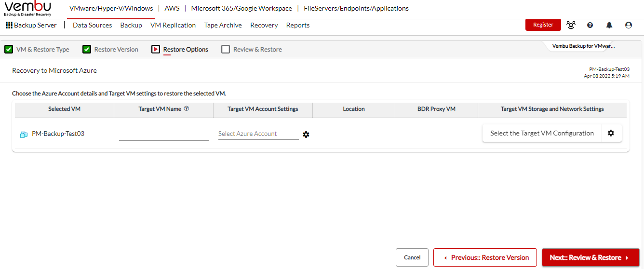Open the Data Sources menu
The height and width of the screenshot is (269, 644).
pyautogui.click(x=93, y=25)
